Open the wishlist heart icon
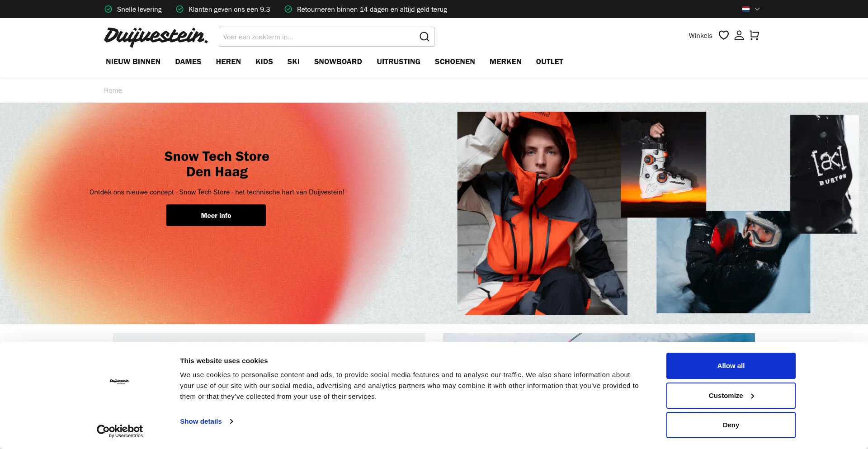 (723, 35)
